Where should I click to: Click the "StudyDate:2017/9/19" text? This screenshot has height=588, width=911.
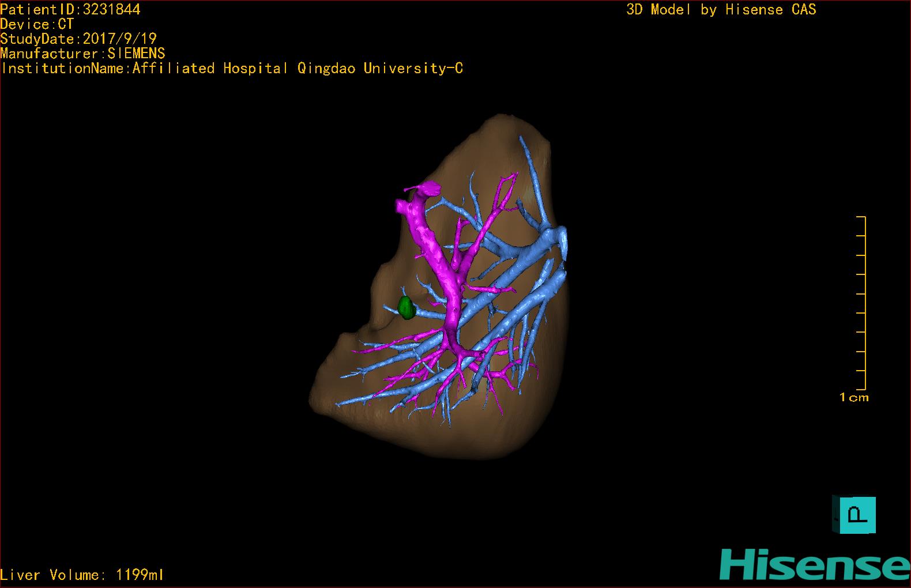(x=78, y=39)
